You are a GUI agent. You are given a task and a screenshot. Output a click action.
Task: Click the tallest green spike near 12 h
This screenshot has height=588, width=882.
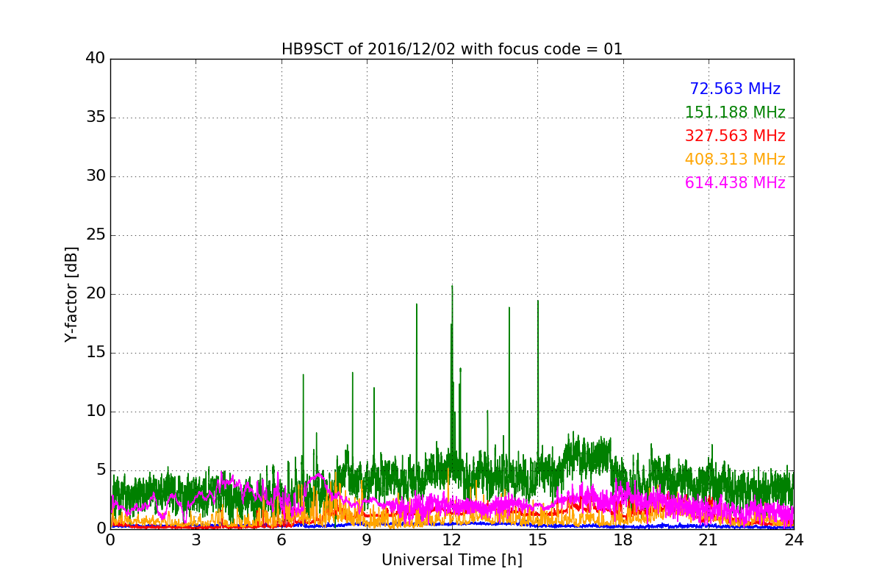[452, 367]
